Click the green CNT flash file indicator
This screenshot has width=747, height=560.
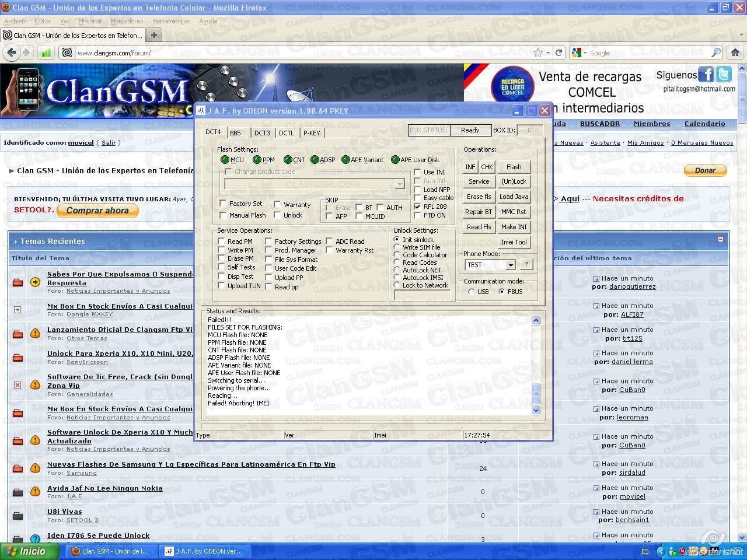coord(288,160)
